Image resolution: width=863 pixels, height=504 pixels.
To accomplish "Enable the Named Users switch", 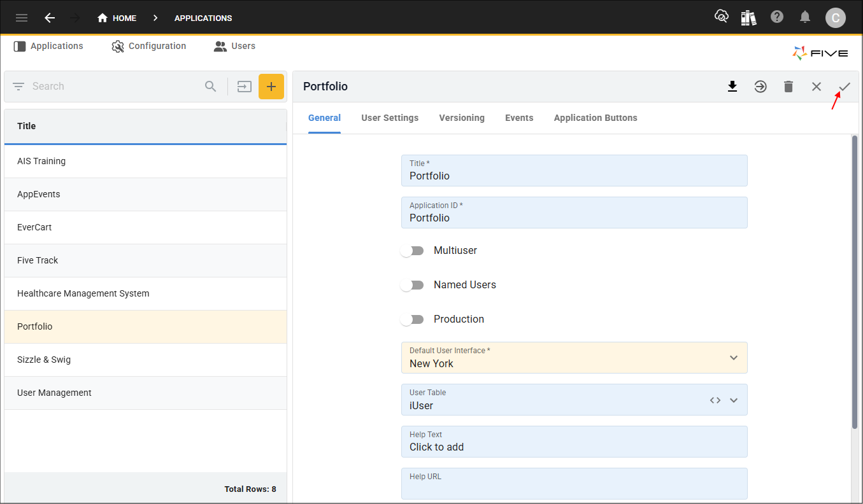I will (x=412, y=285).
